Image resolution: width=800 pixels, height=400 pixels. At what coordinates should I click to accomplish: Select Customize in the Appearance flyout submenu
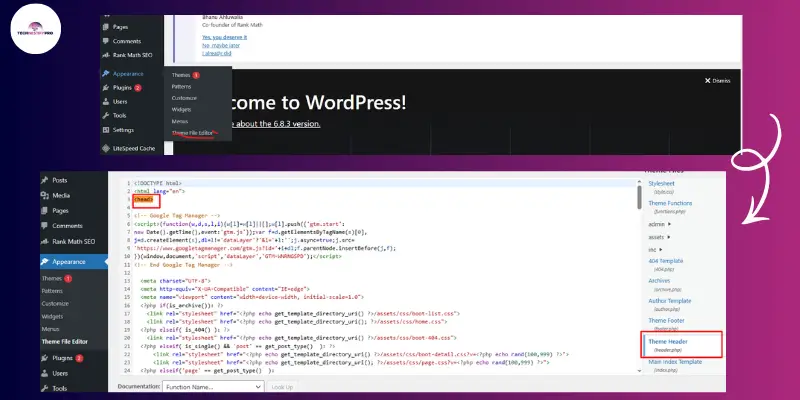pos(184,98)
